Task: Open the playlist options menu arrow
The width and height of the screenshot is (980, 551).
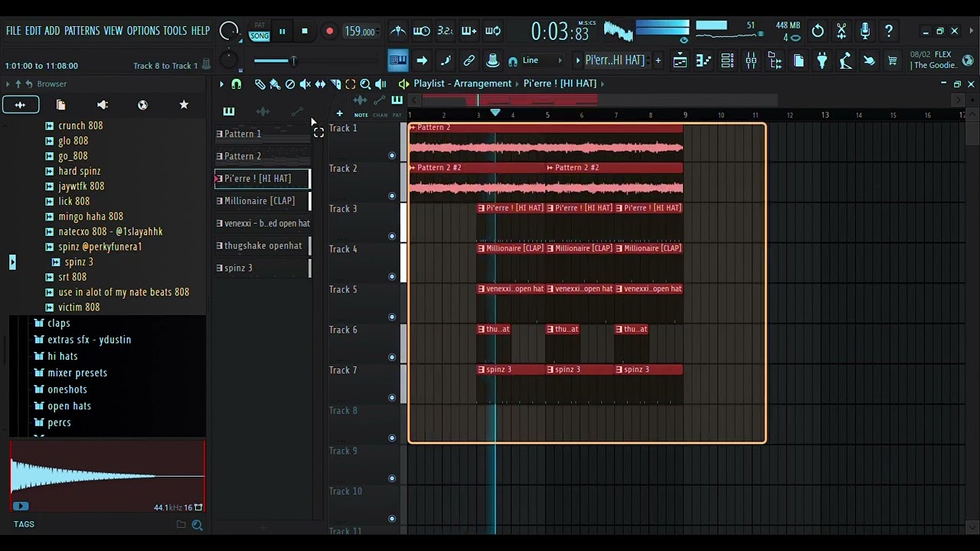Action: pyautogui.click(x=221, y=84)
